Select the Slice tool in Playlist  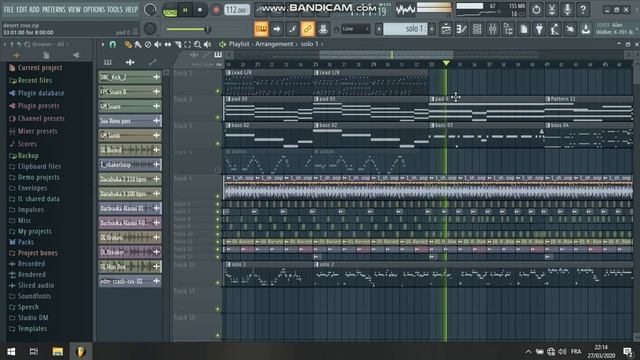tap(178, 44)
